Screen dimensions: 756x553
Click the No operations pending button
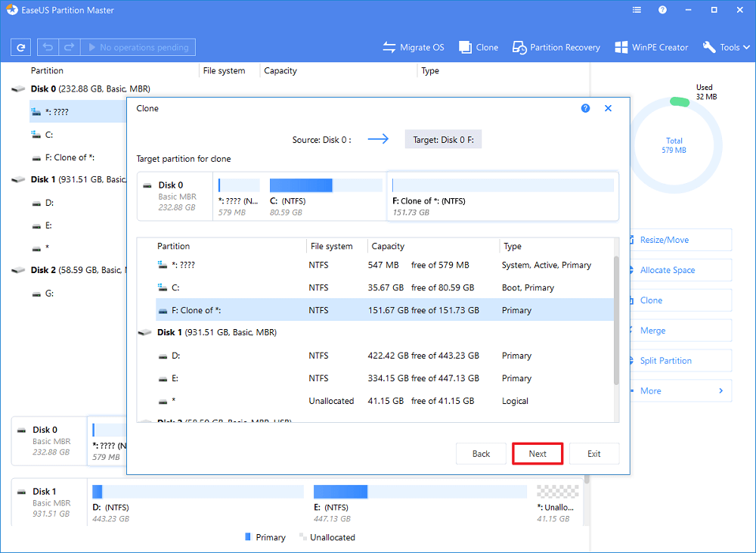138,48
